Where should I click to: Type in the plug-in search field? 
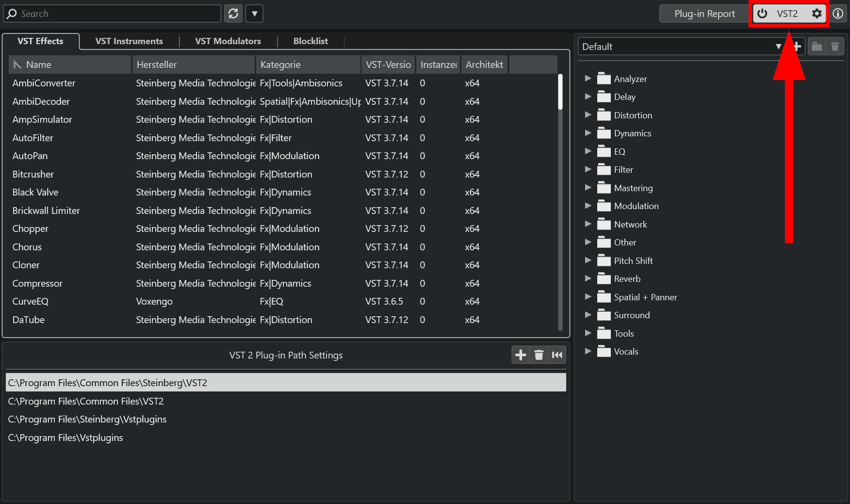pyautogui.click(x=112, y=13)
